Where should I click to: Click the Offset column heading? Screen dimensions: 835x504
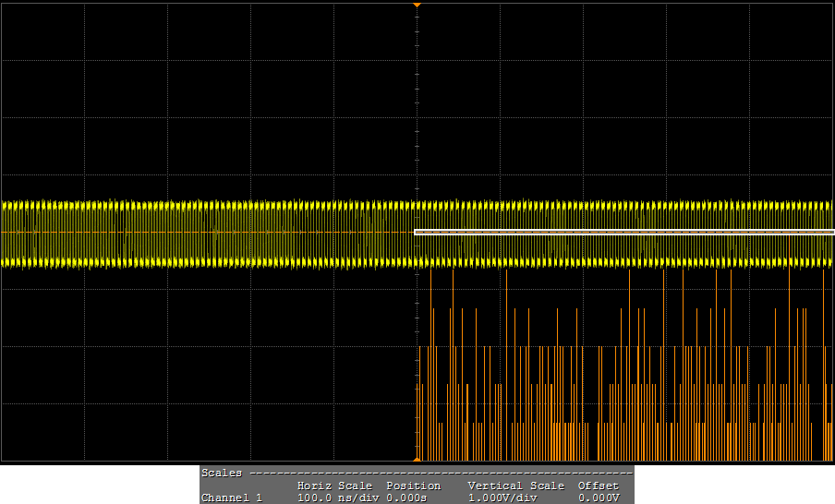click(x=598, y=486)
